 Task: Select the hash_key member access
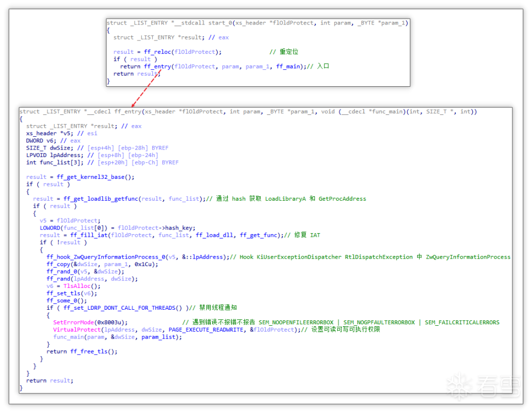(x=178, y=228)
